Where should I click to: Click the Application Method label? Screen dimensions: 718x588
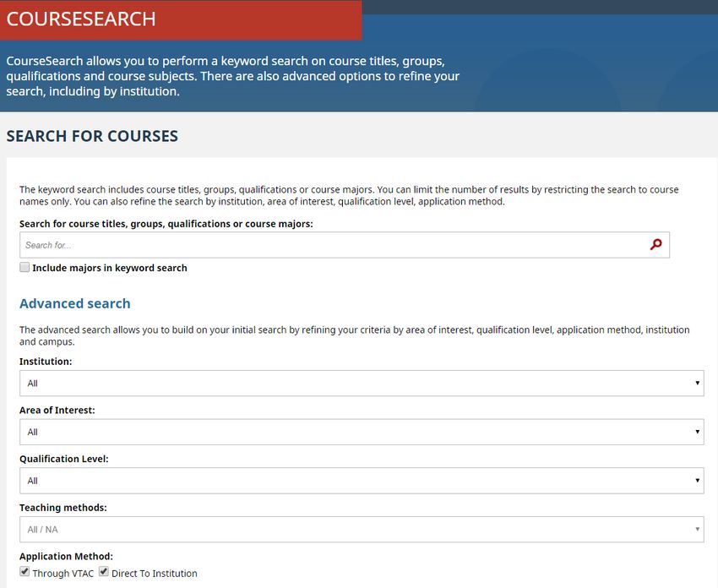[66, 557]
